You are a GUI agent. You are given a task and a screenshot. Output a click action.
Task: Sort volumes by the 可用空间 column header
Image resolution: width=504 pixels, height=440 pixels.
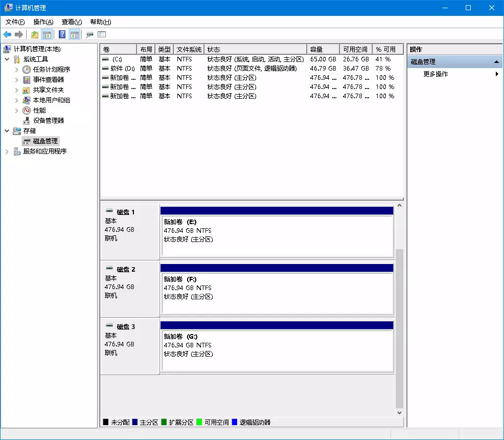coord(355,49)
